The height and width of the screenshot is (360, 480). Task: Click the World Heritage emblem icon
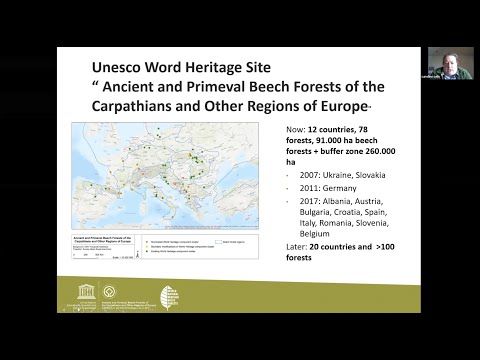click(109, 292)
